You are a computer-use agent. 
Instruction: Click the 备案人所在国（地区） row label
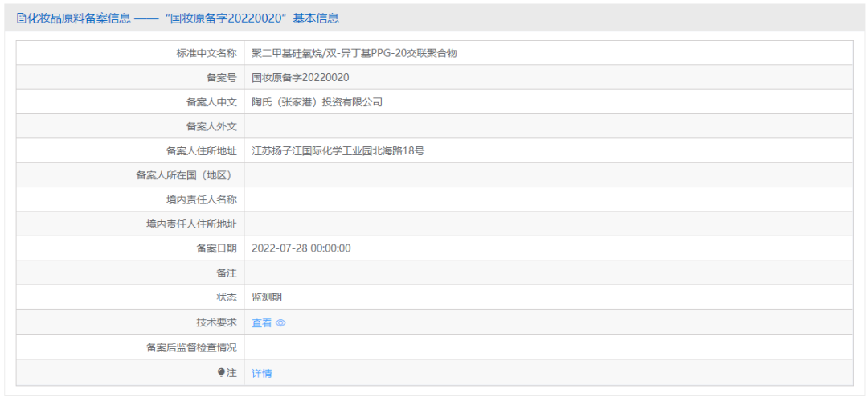point(186,175)
